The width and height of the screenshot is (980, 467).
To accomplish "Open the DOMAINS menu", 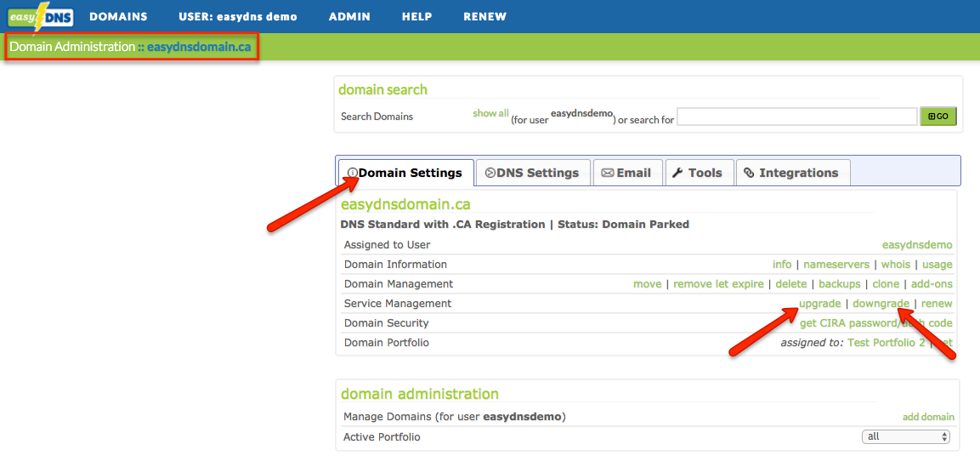I will point(119,17).
